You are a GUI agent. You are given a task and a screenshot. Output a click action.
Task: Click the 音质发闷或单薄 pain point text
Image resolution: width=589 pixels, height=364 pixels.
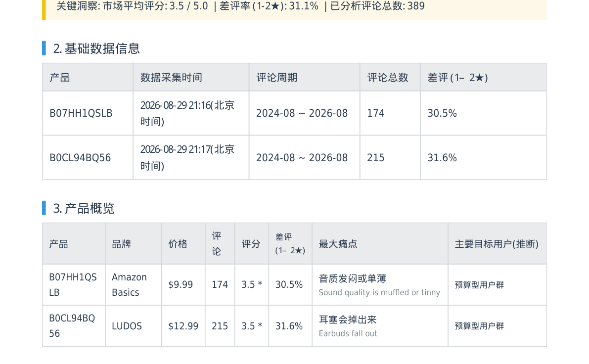tap(352, 278)
